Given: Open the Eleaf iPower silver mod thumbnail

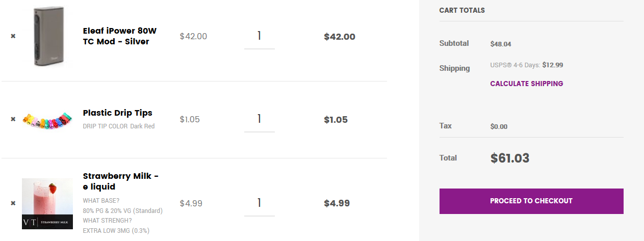Looking at the screenshot, I should coord(47,37).
